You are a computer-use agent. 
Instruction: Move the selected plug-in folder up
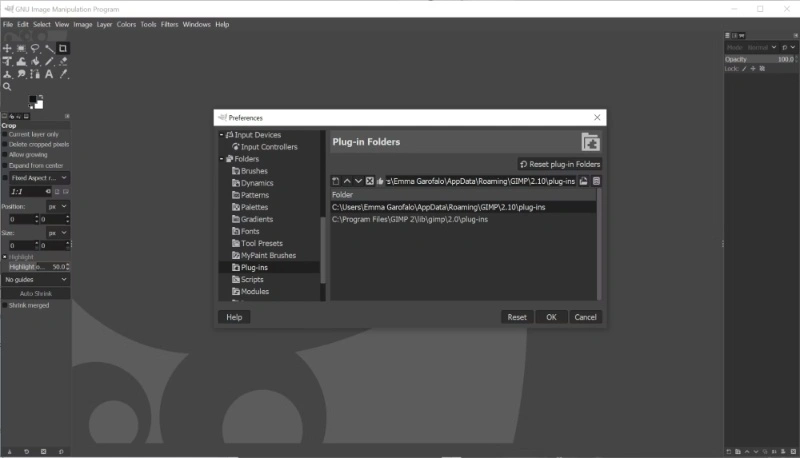[x=347, y=181]
